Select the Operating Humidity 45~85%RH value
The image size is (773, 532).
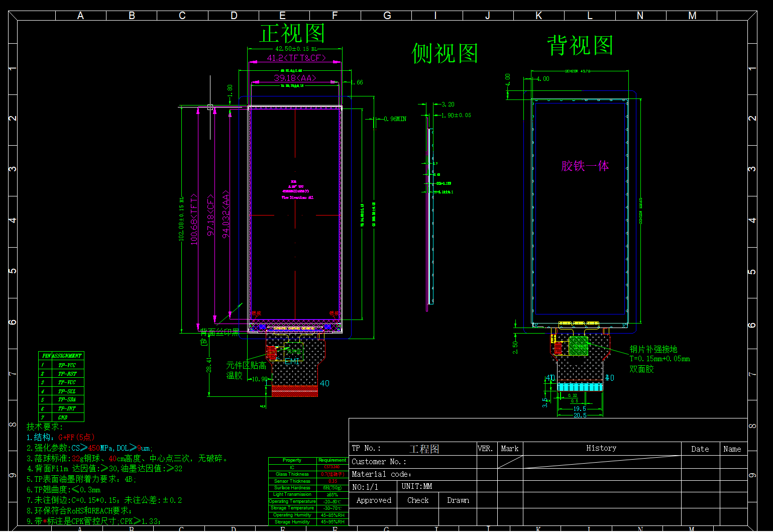tap(333, 515)
